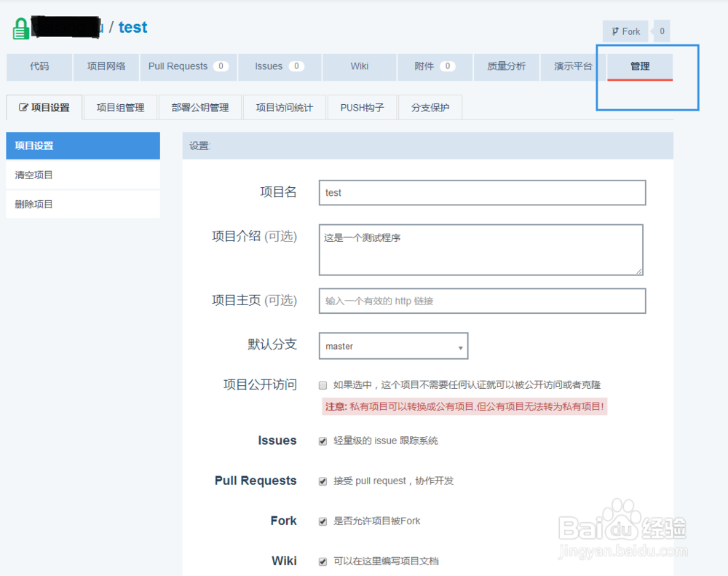Expand the fork count badge
Viewport: 728px width, 576px height.
coord(661,31)
